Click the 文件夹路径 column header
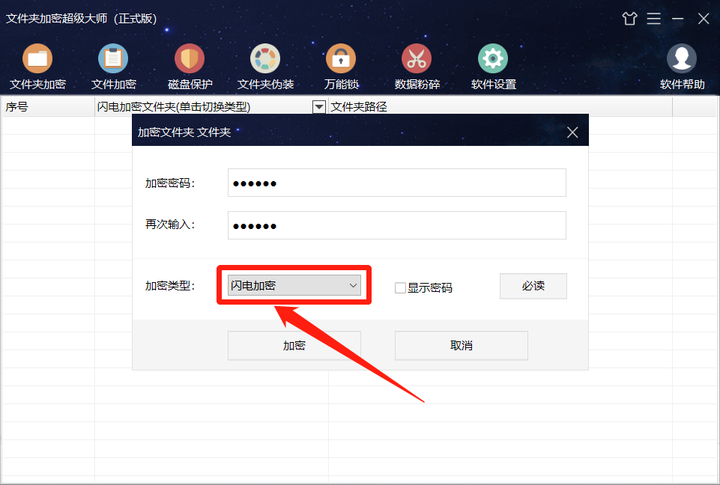 point(500,107)
